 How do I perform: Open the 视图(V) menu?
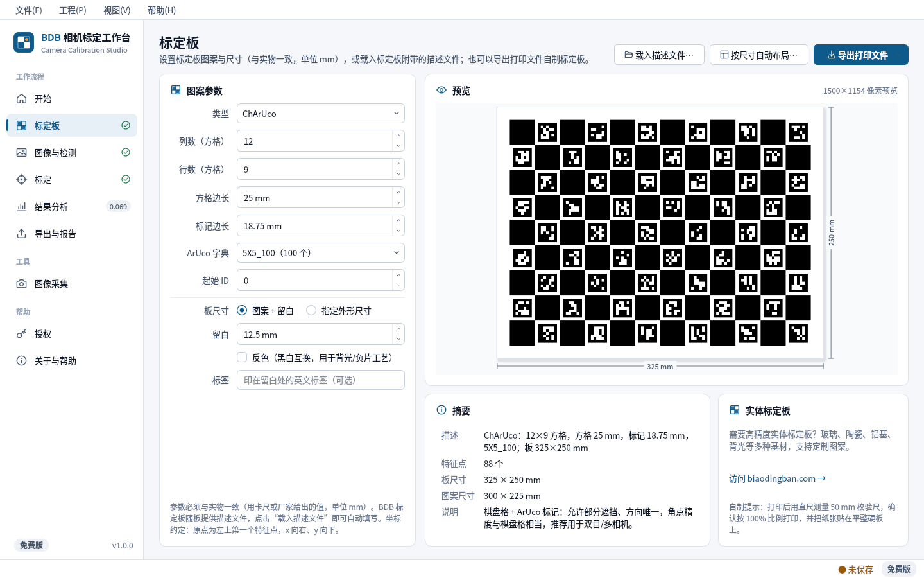click(117, 10)
